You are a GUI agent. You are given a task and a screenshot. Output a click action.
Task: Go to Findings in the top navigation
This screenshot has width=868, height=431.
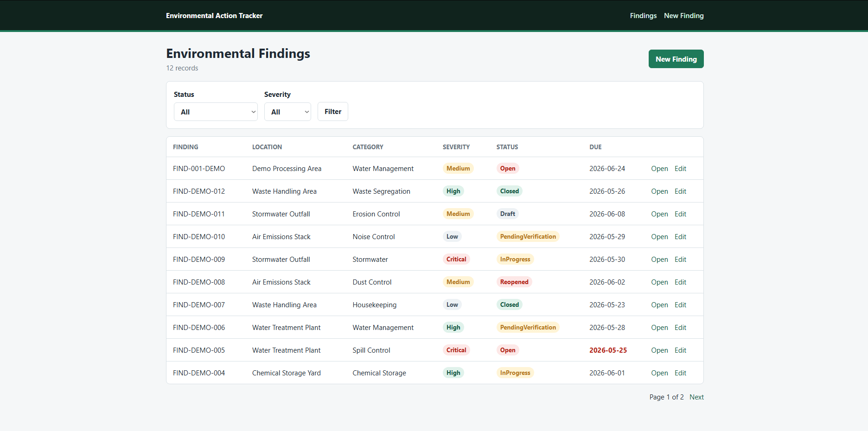(643, 16)
